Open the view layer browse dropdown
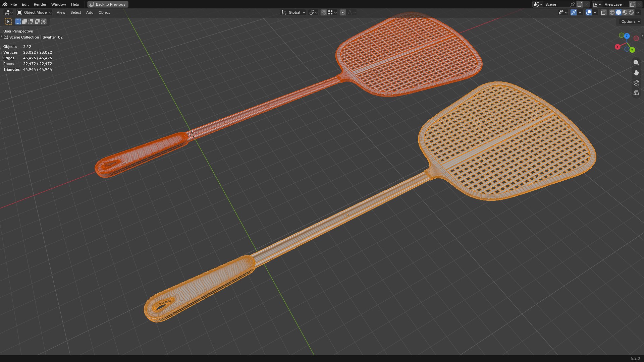Image resolution: width=644 pixels, height=362 pixels. (597, 4)
